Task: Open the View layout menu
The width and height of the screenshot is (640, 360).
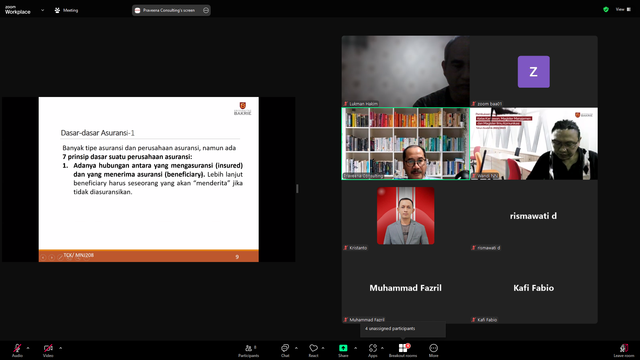Action: (623, 9)
